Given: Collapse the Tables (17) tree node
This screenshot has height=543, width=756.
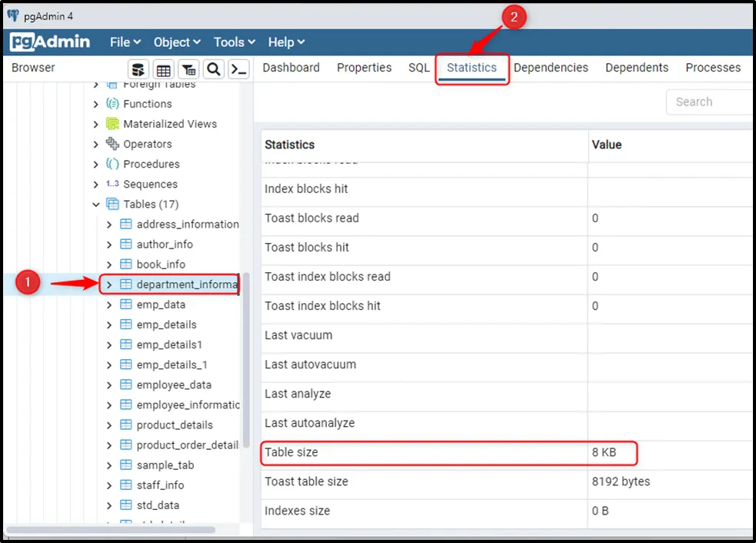Looking at the screenshot, I should (96, 205).
